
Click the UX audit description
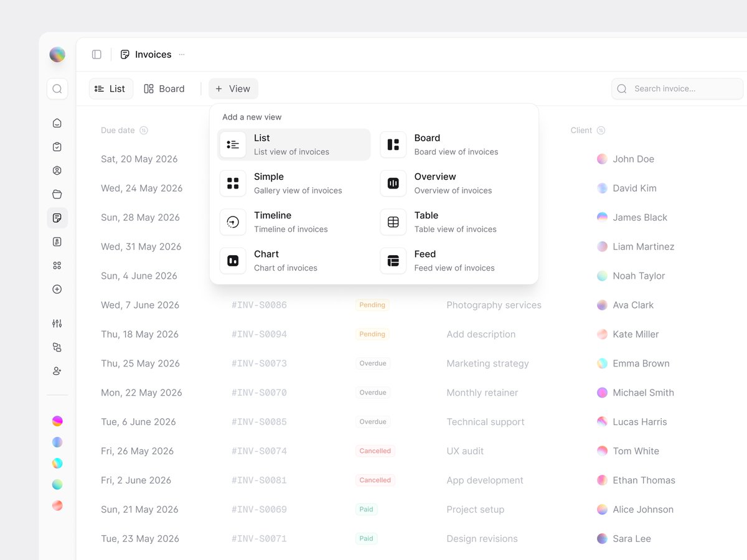(x=465, y=451)
